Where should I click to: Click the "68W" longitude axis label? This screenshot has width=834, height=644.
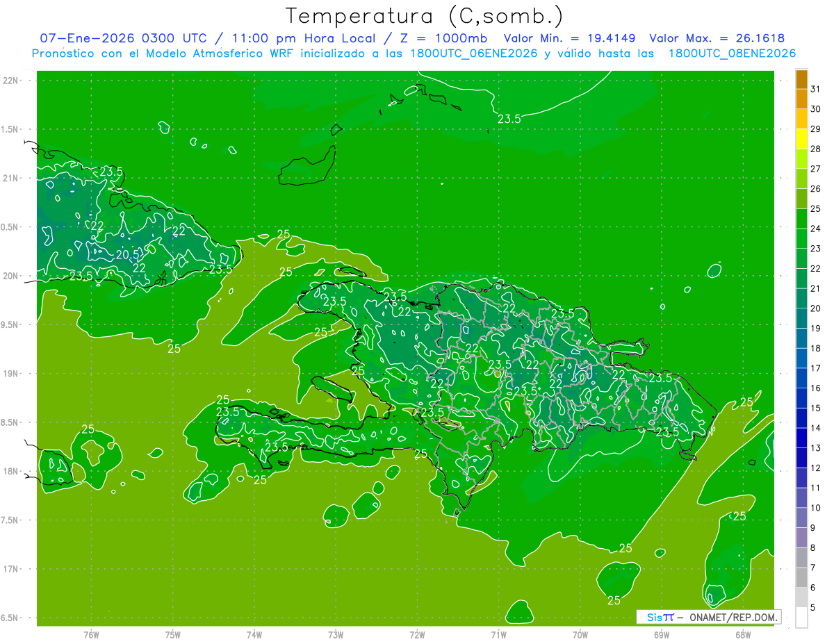pos(742,634)
